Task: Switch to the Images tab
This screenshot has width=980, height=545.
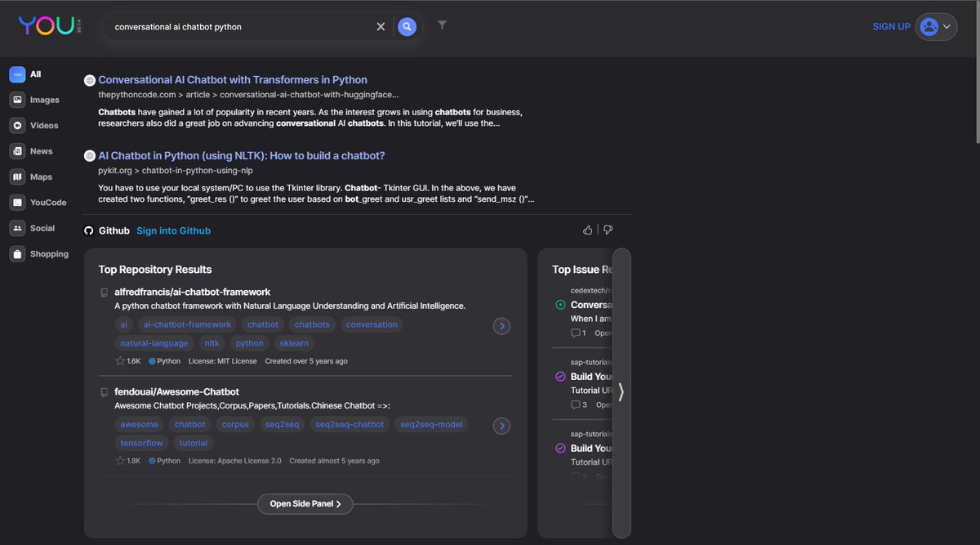Action: click(x=35, y=100)
